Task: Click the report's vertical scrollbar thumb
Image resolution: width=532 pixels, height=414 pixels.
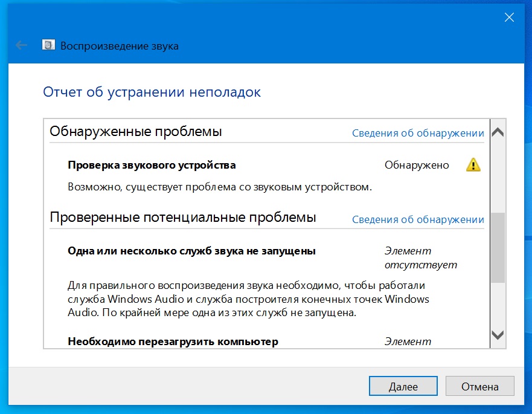Action: 498,248
